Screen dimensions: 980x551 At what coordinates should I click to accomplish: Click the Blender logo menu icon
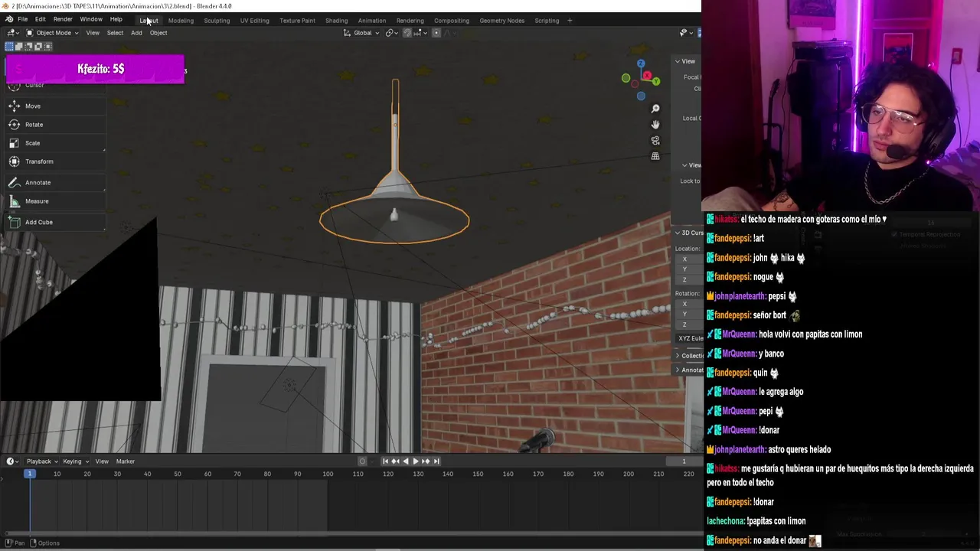(x=8, y=20)
